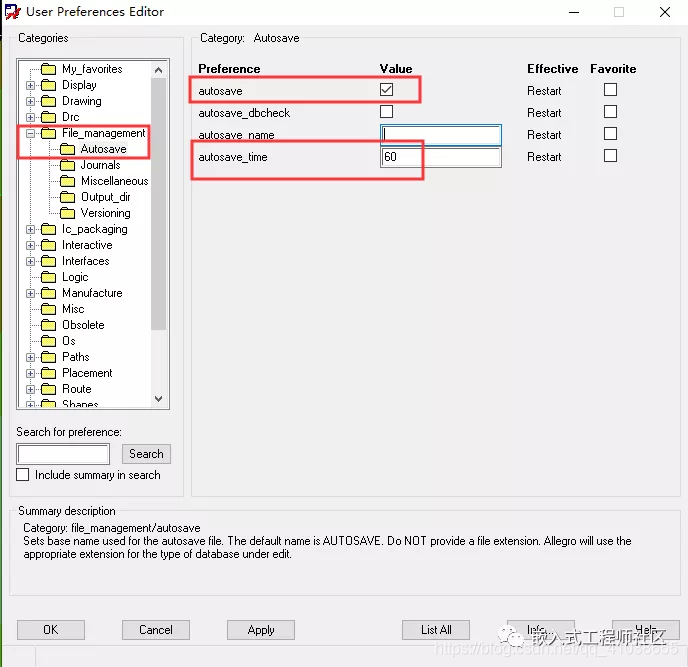Expand the Ic_packaging category node

pyautogui.click(x=30, y=230)
